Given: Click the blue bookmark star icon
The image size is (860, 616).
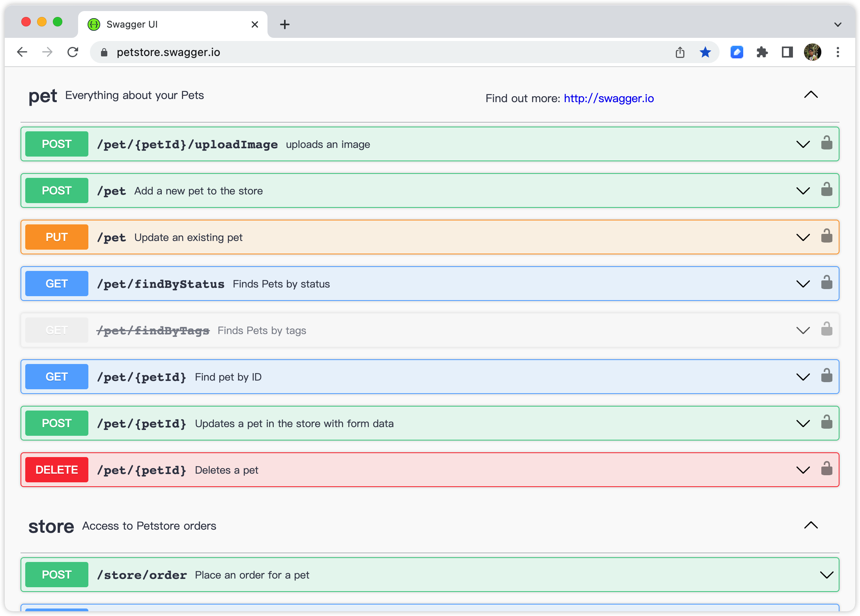Looking at the screenshot, I should (705, 52).
